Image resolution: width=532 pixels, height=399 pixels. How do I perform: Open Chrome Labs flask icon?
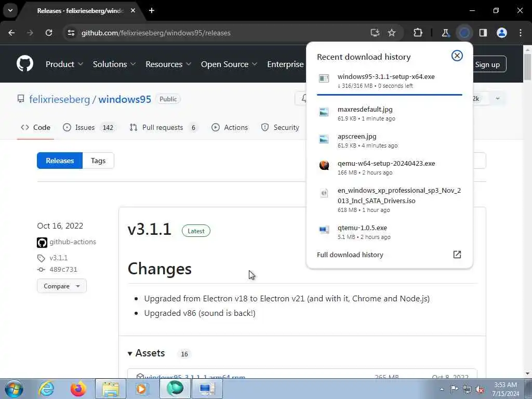coord(445,33)
